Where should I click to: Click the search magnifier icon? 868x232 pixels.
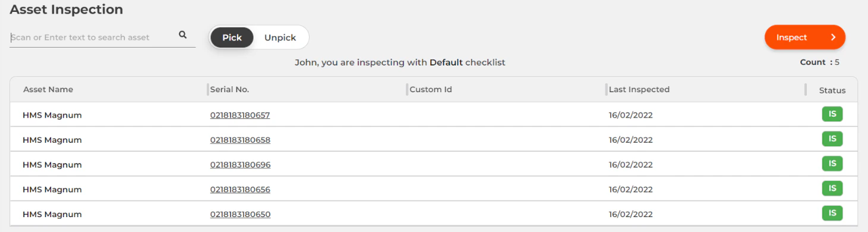pyautogui.click(x=183, y=35)
